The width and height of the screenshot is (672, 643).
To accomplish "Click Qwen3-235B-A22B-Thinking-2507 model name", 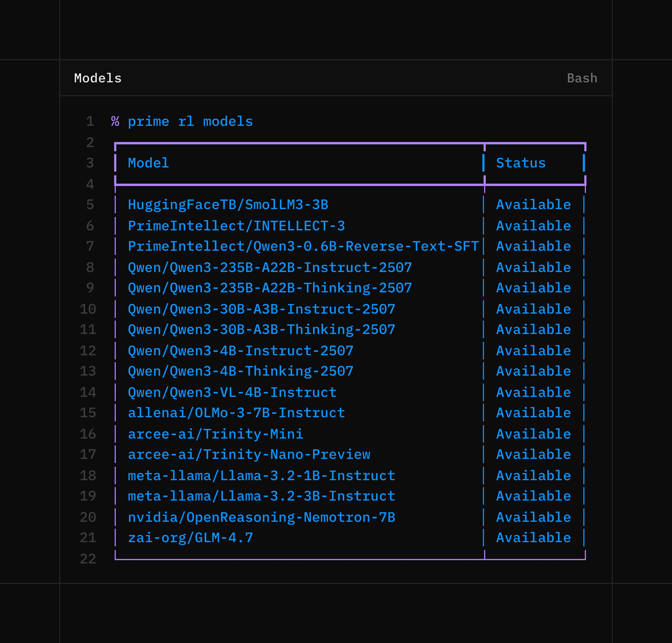I will (x=270, y=288).
